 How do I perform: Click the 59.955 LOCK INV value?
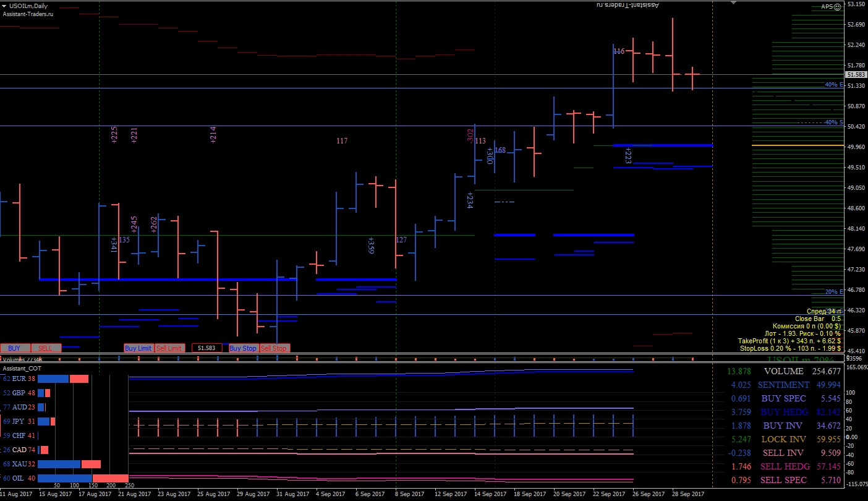828,439
